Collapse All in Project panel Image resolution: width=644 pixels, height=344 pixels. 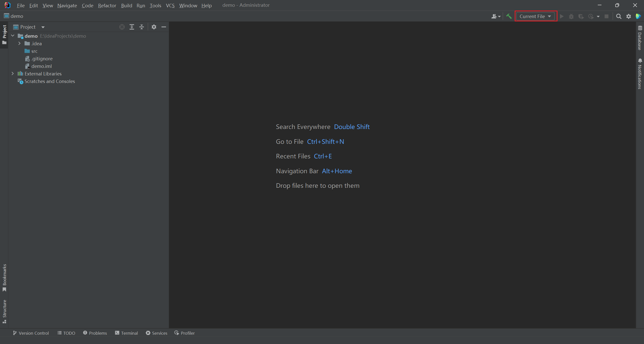point(142,27)
